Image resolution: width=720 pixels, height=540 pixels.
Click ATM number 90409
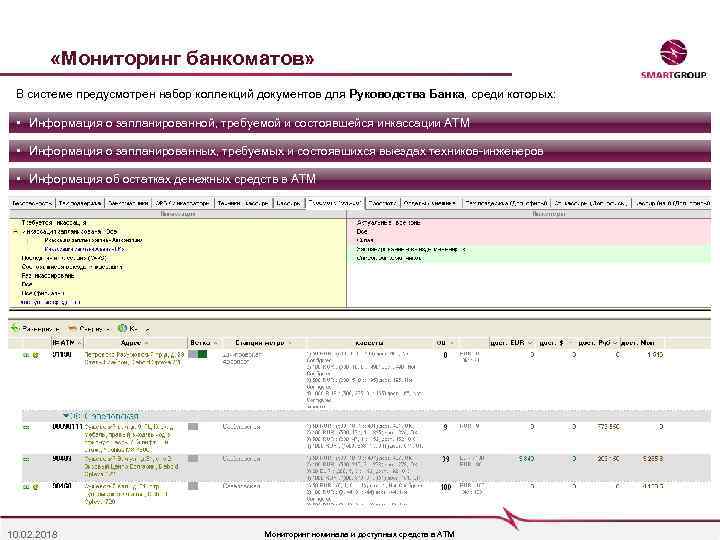pyautogui.click(x=62, y=458)
